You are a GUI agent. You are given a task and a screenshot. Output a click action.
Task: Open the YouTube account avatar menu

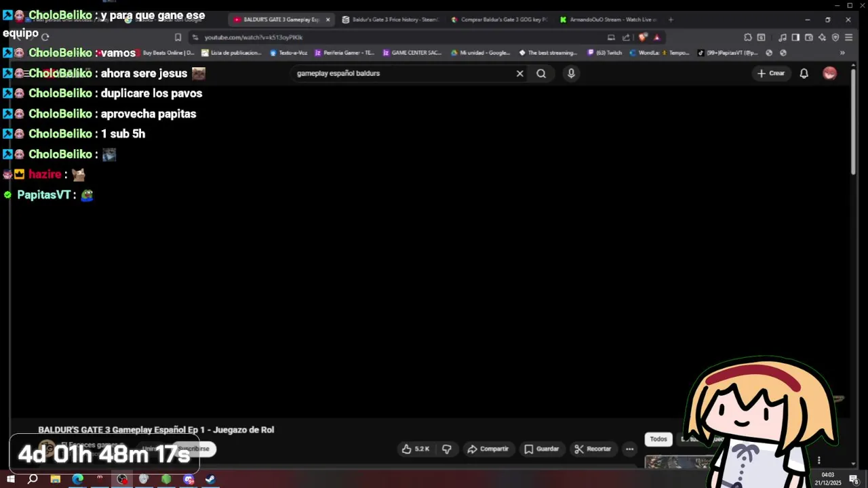click(829, 73)
